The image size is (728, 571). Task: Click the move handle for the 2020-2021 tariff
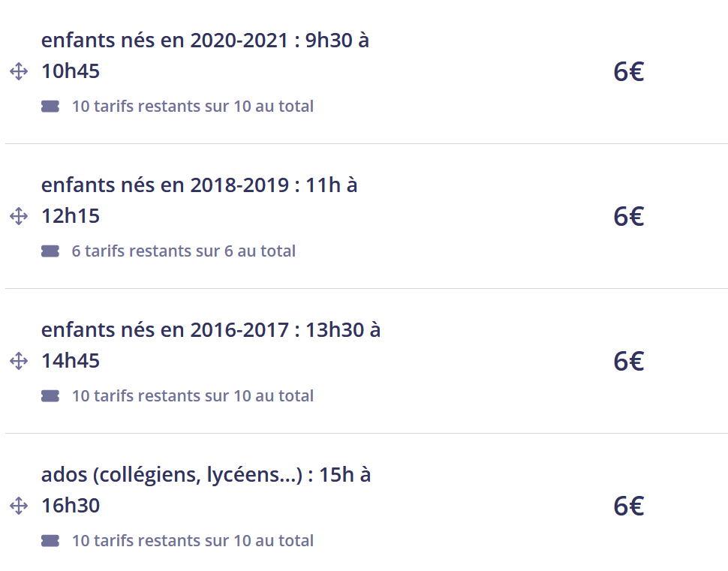[19, 72]
